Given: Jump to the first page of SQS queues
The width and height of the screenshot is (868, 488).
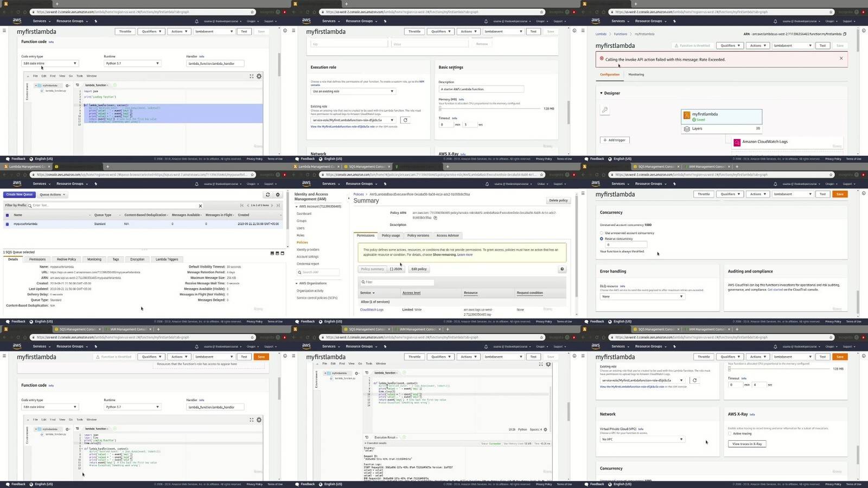Looking at the screenshot, I should (x=242, y=205).
